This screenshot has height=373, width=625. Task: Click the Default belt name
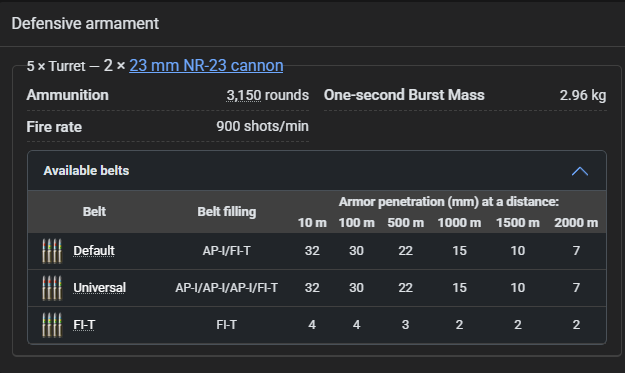click(94, 251)
